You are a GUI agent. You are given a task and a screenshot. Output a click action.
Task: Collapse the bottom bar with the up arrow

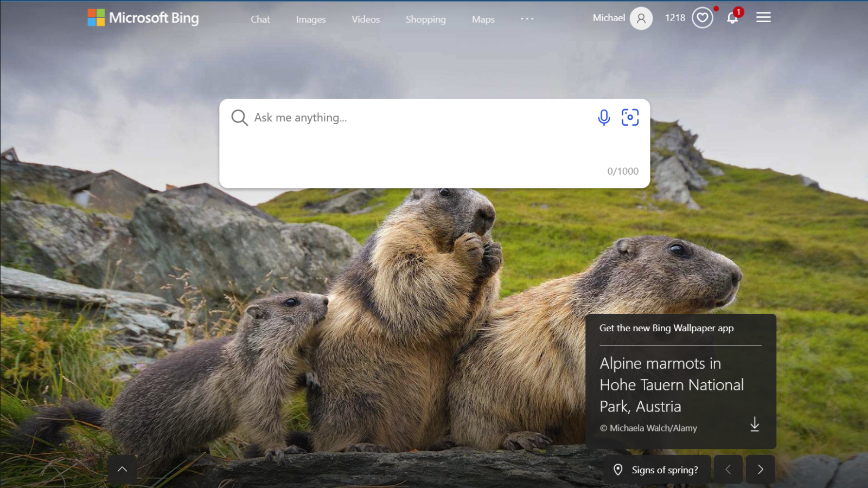point(122,468)
